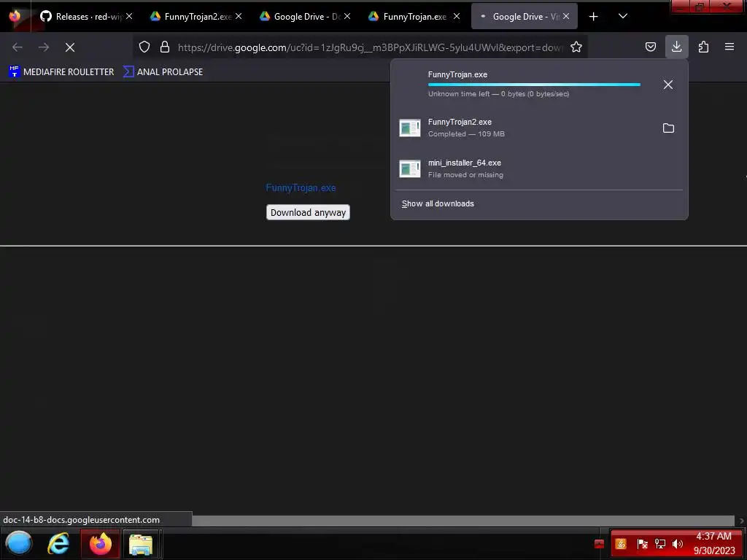Switch to the FunnyTrojan.exe Drive tab
The width and height of the screenshot is (747, 560).
(414, 17)
